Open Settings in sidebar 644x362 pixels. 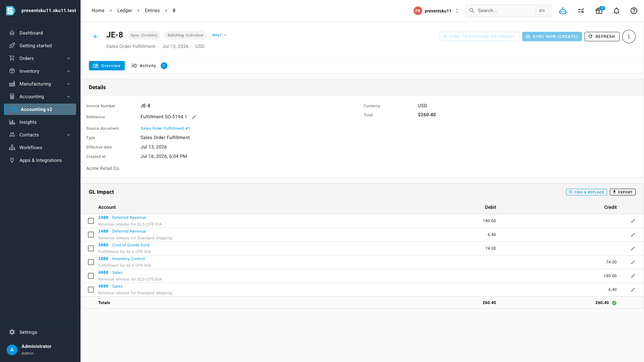40,332
